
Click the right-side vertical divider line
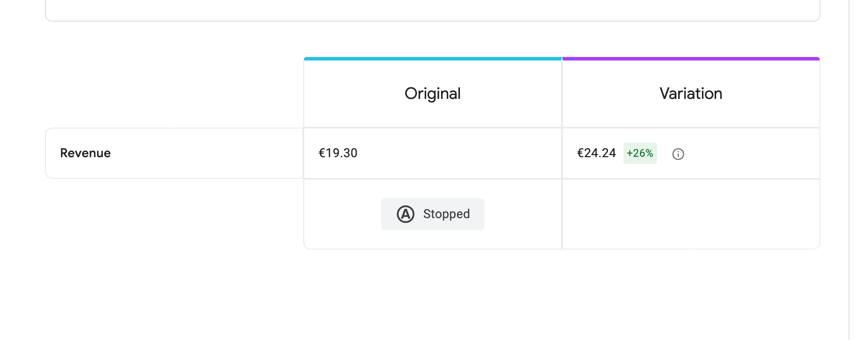(849, 177)
